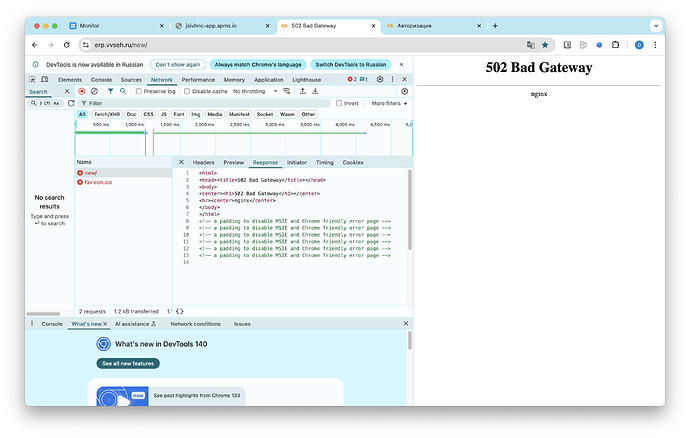Click the translate page icon
The height and width of the screenshot is (438, 690).
(x=531, y=45)
